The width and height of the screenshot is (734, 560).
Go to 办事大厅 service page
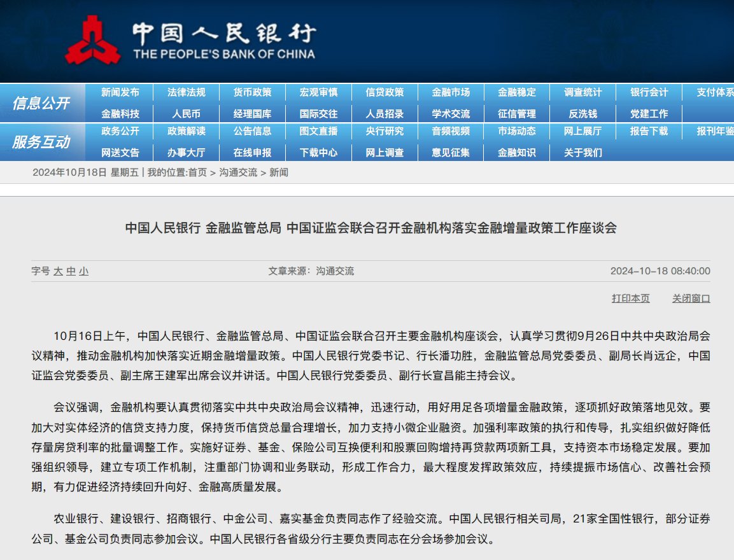187,153
